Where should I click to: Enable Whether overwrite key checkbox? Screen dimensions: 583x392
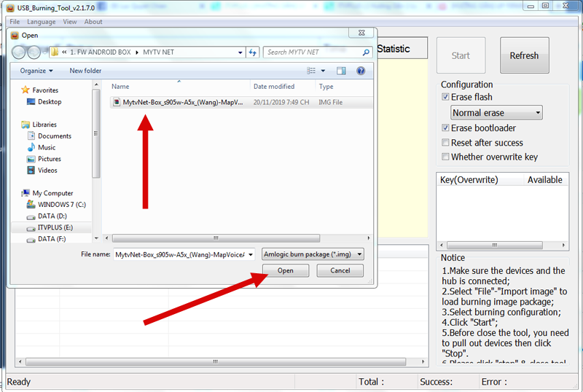point(445,157)
